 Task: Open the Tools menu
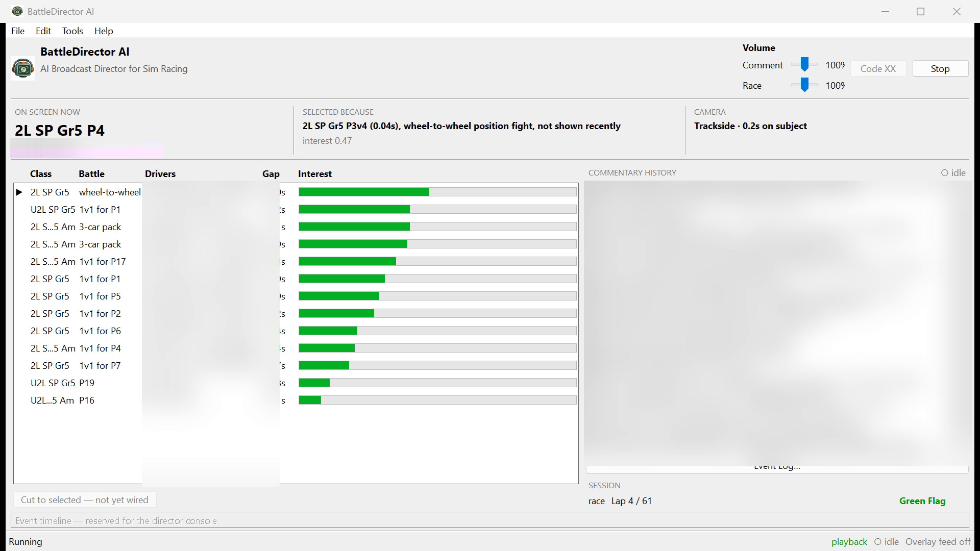coord(72,31)
